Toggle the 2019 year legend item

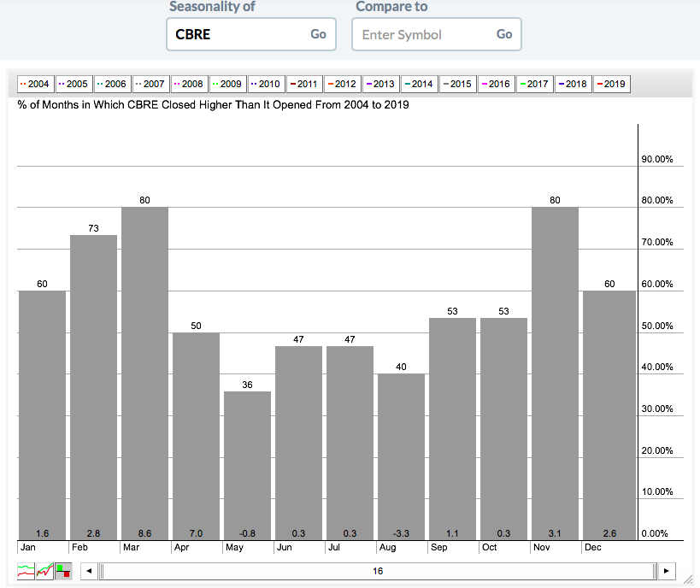611,84
